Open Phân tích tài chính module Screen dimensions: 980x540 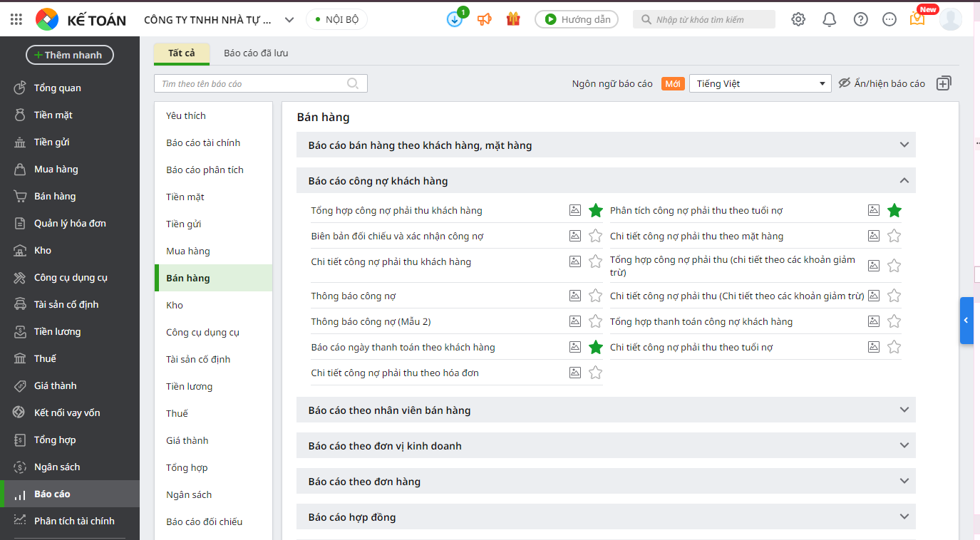70,521
